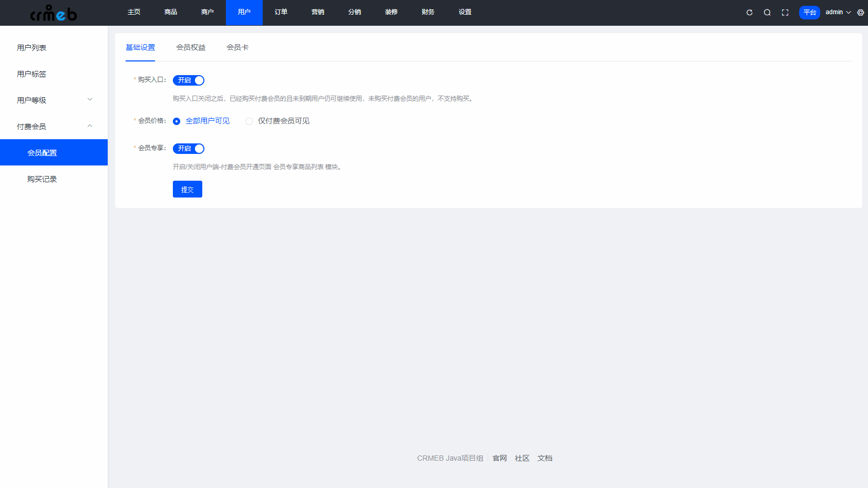868x488 pixels.
Task: Select 会员配置 in sidebar
Action: tap(54, 152)
